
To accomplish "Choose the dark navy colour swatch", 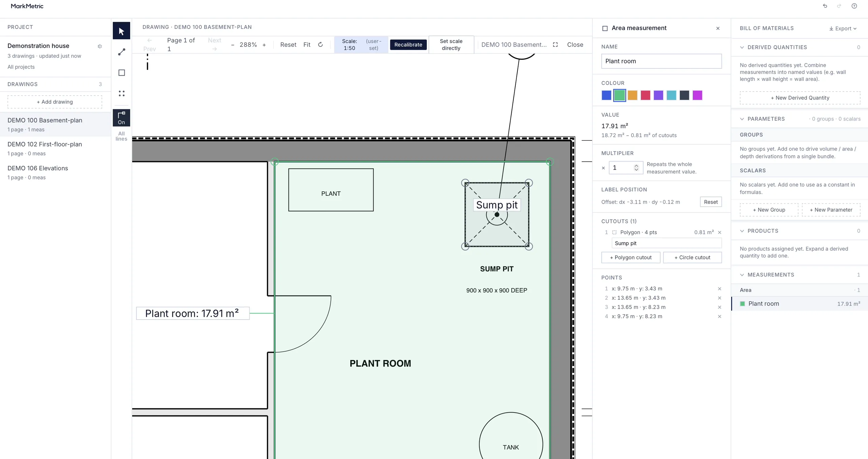I will [684, 95].
